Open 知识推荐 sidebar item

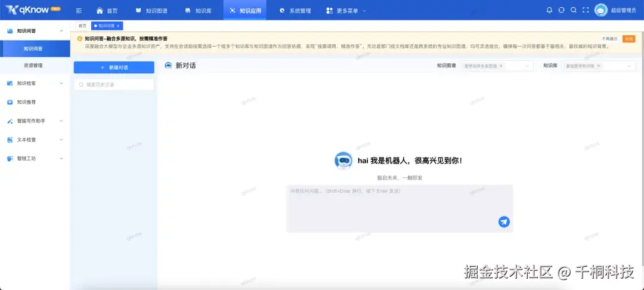35,102
